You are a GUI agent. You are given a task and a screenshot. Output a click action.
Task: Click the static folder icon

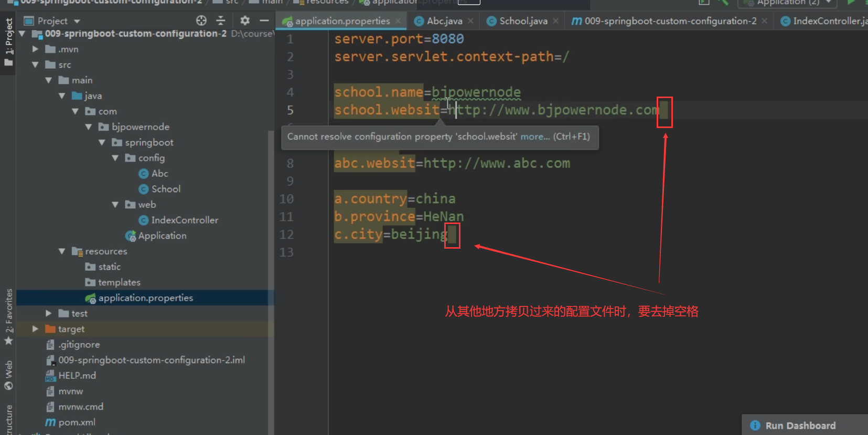pyautogui.click(x=90, y=267)
